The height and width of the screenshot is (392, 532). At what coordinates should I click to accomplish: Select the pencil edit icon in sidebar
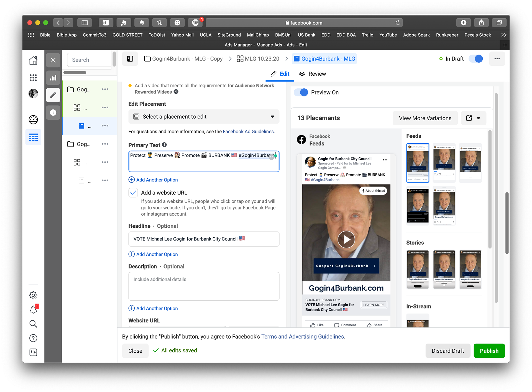pyautogui.click(x=53, y=95)
